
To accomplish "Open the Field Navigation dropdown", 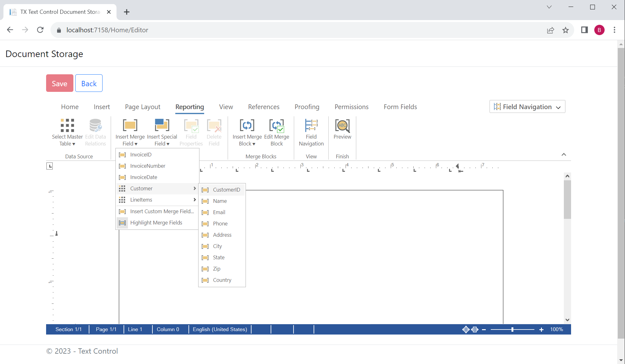I will tap(527, 107).
